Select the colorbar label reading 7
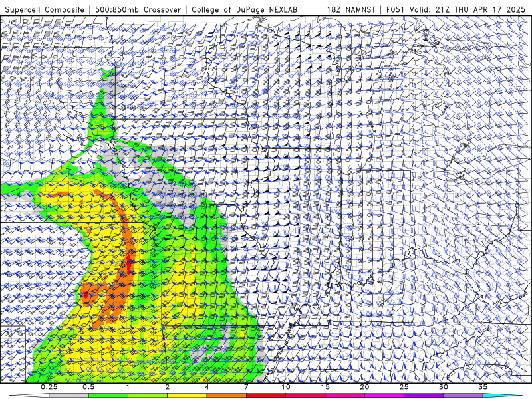The image size is (532, 399). pos(246,387)
